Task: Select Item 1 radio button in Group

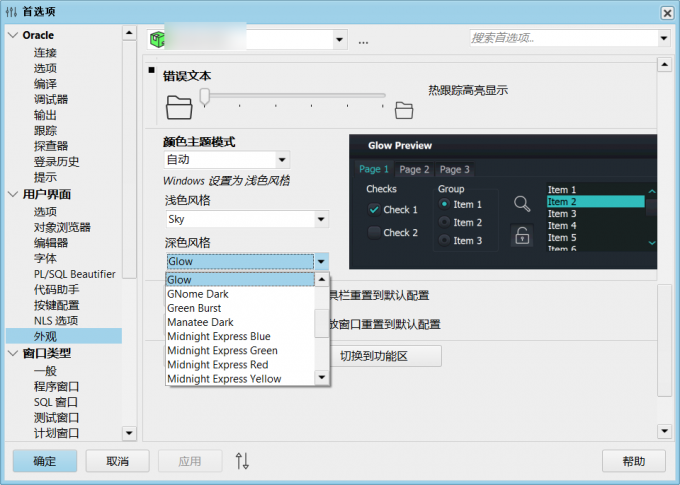Action: (444, 204)
